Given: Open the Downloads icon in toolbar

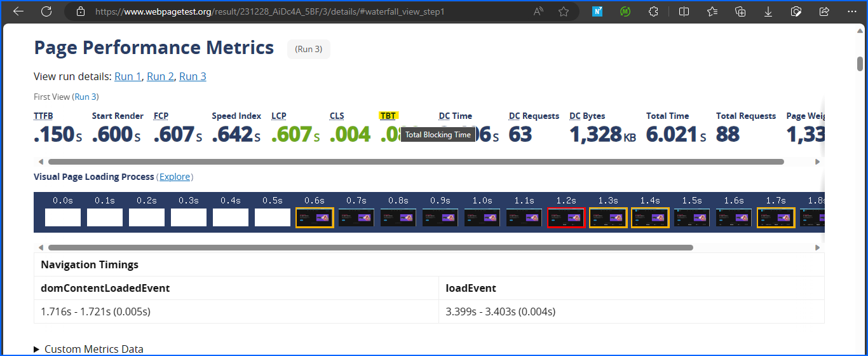Looking at the screenshot, I should pos(768,11).
